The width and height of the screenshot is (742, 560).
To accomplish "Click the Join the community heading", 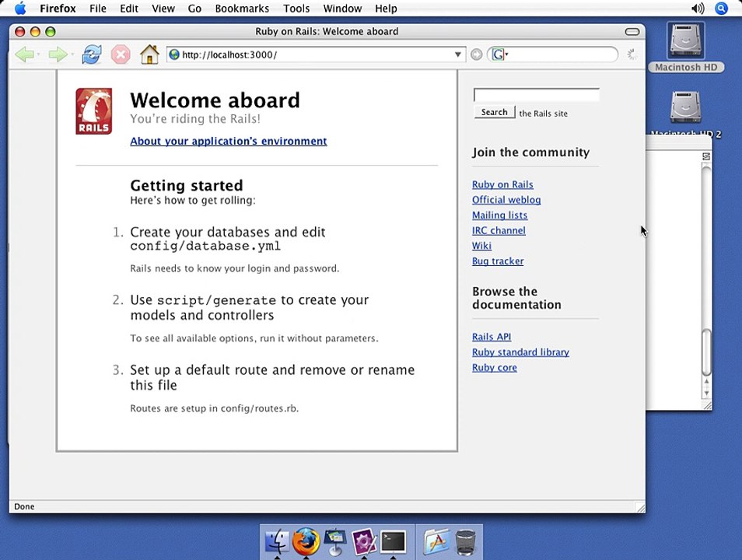I will (531, 152).
